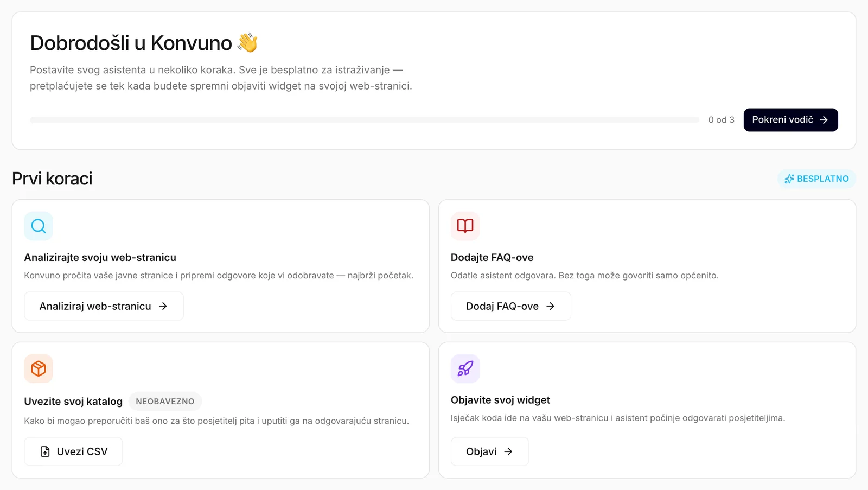The height and width of the screenshot is (490, 868).
Task: Click the file upload icon in Uvezi CSV
Action: (45, 451)
